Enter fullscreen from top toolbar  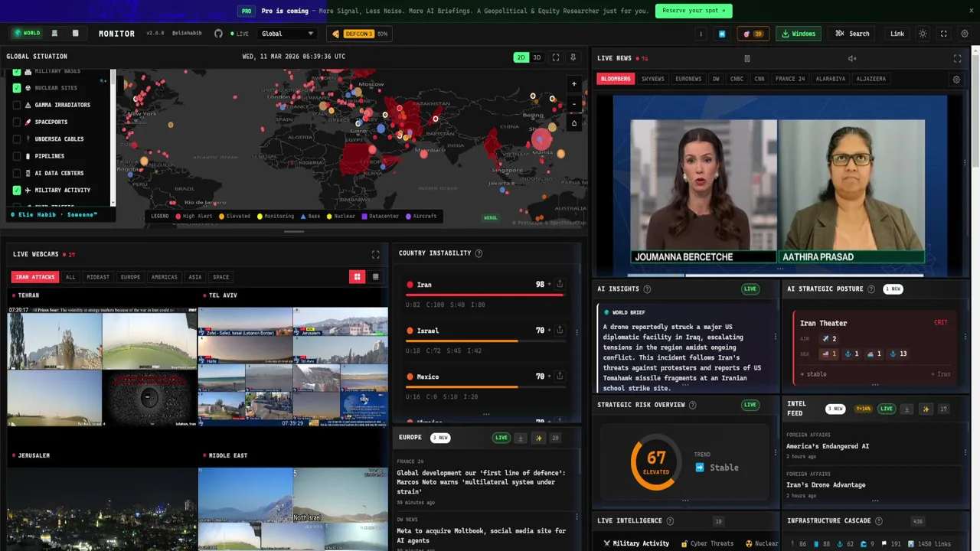tap(943, 34)
